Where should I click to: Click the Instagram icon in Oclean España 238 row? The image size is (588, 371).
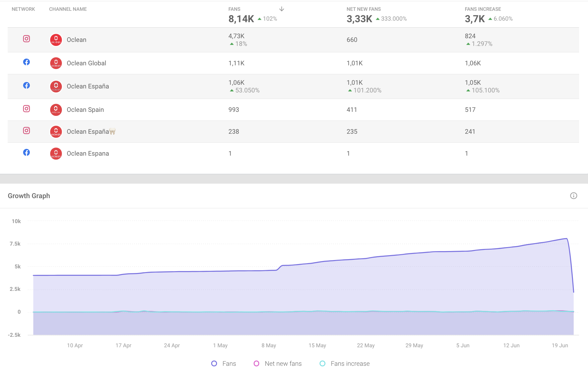(26, 131)
